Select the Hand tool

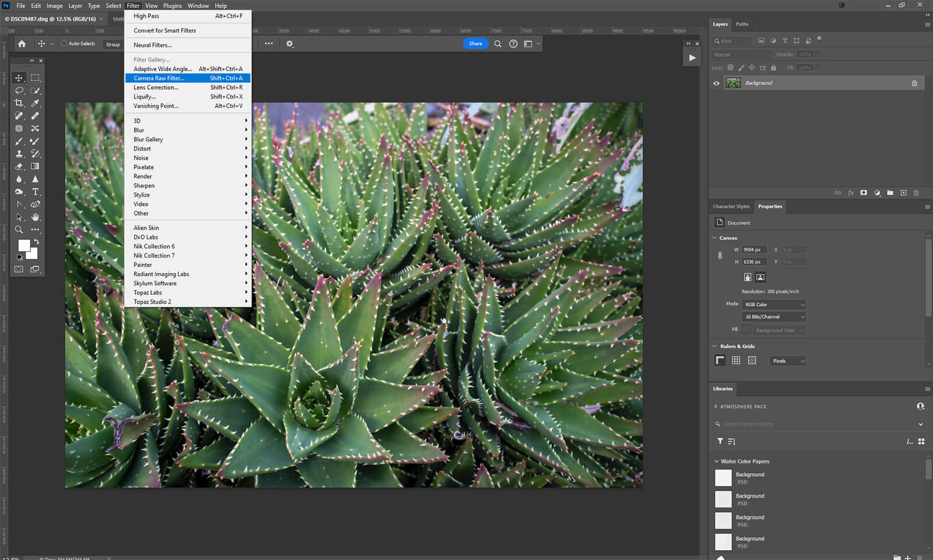[x=35, y=217]
